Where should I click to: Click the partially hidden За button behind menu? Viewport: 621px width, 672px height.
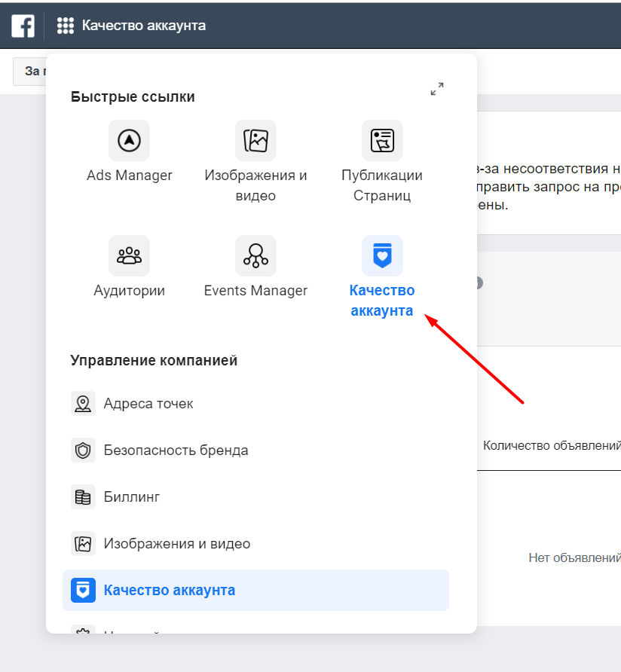coord(30,71)
